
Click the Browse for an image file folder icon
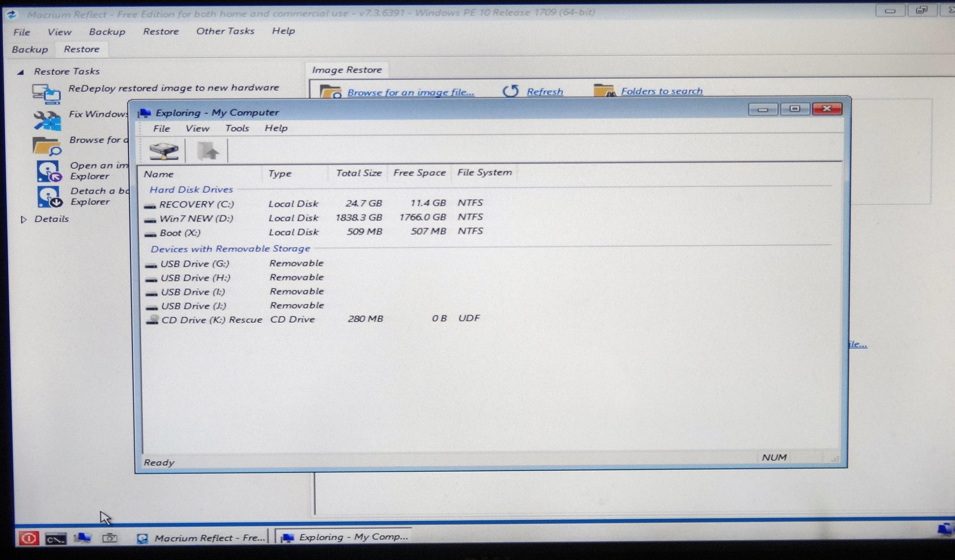coord(330,91)
